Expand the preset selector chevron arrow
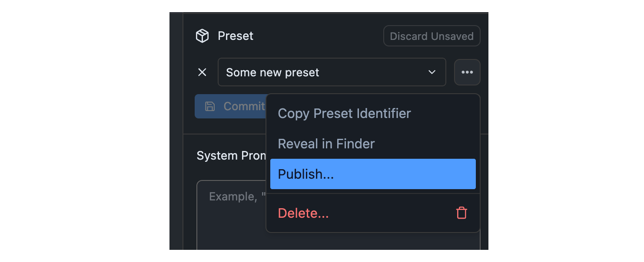The image size is (644, 262). click(x=432, y=72)
